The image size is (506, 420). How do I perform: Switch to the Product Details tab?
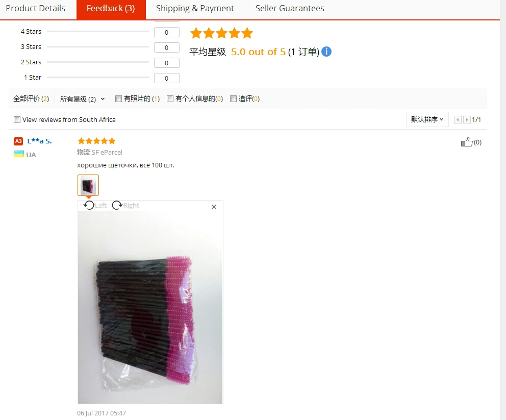[36, 8]
